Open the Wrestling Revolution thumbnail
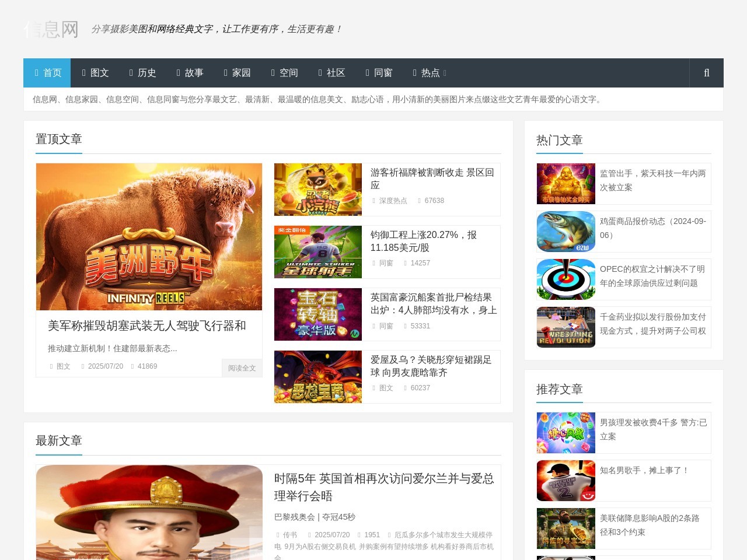 (566, 327)
